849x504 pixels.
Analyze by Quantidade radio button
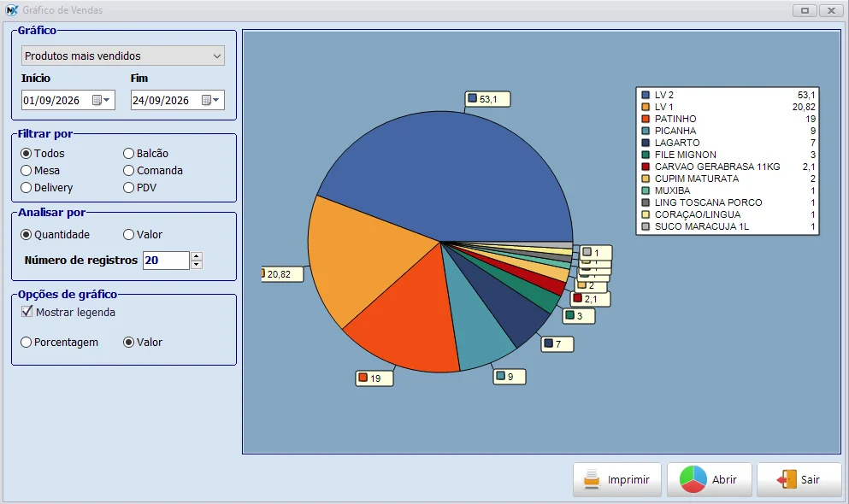click(x=26, y=235)
